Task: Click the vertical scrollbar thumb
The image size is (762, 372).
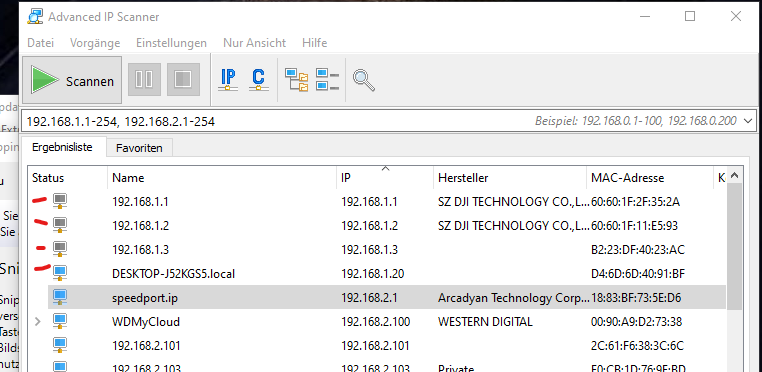Action: 735,247
